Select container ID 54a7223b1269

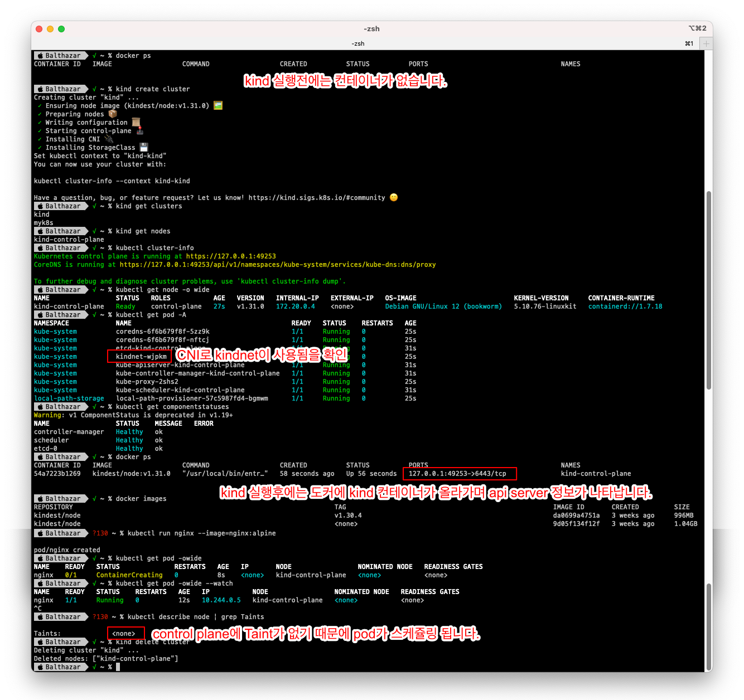(57, 474)
